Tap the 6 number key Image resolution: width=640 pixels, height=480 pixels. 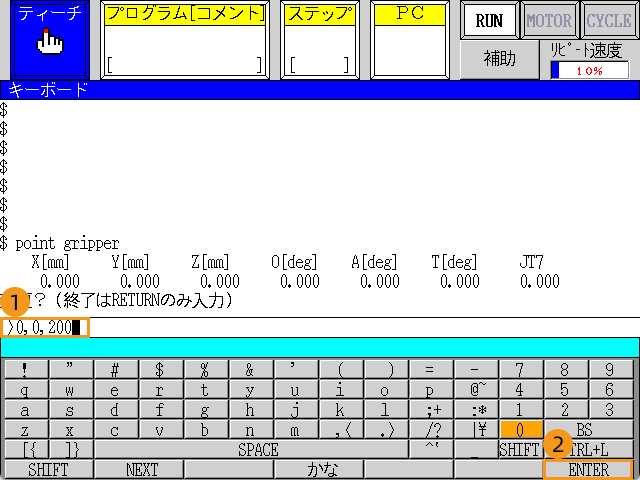[611, 390]
